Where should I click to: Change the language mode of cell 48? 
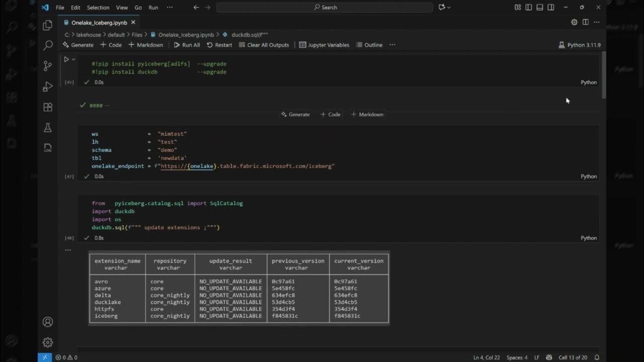[589, 238]
